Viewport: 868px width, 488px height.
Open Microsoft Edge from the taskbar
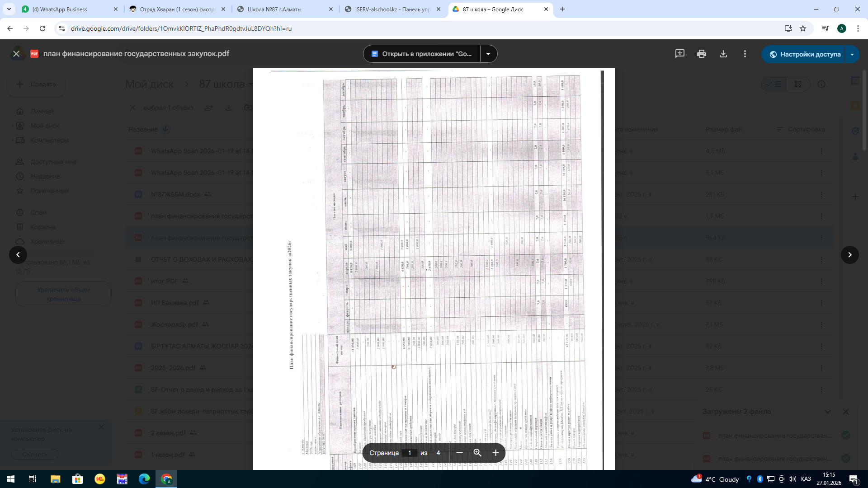tap(144, 479)
